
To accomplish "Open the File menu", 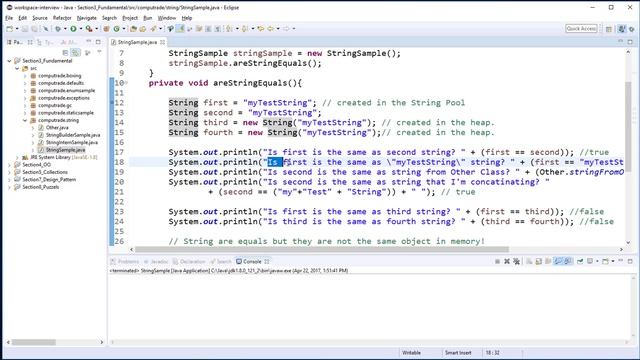I will click(9, 18).
